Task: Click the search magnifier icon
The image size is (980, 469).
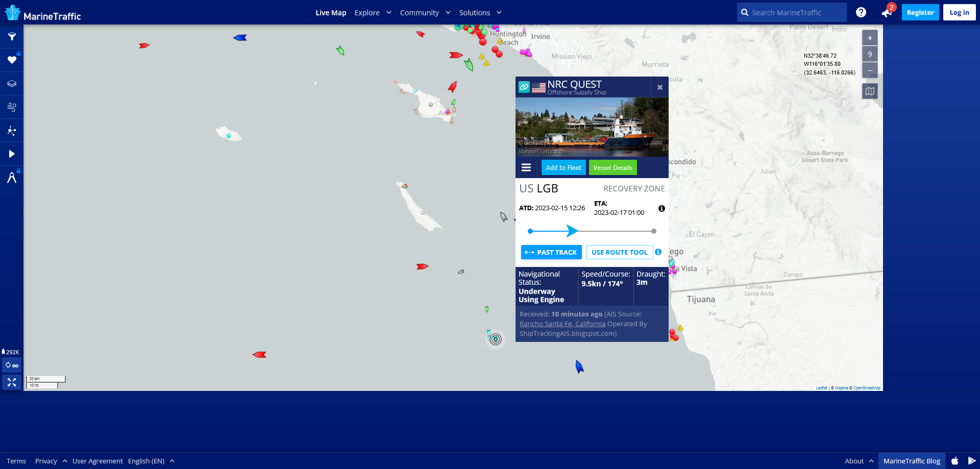Action: tap(745, 12)
